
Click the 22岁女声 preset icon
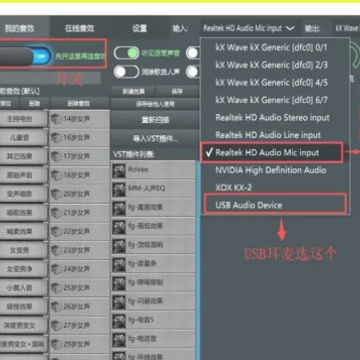[x=57, y=231]
